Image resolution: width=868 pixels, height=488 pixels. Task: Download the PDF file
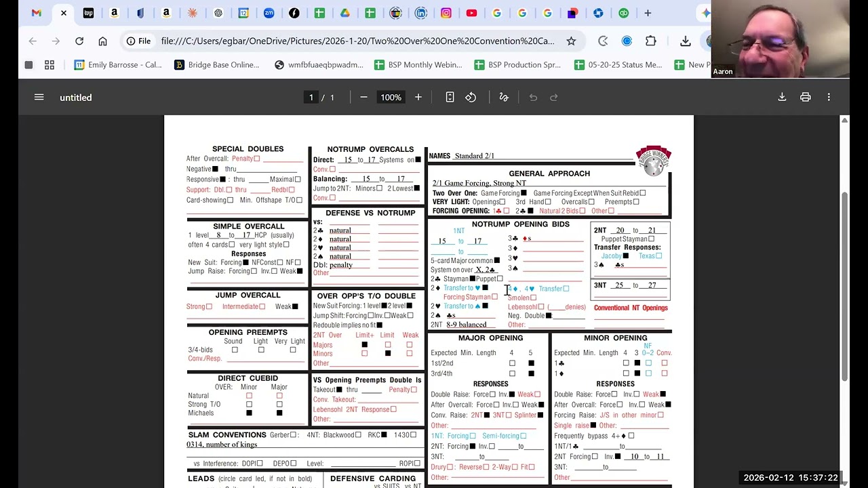click(782, 98)
